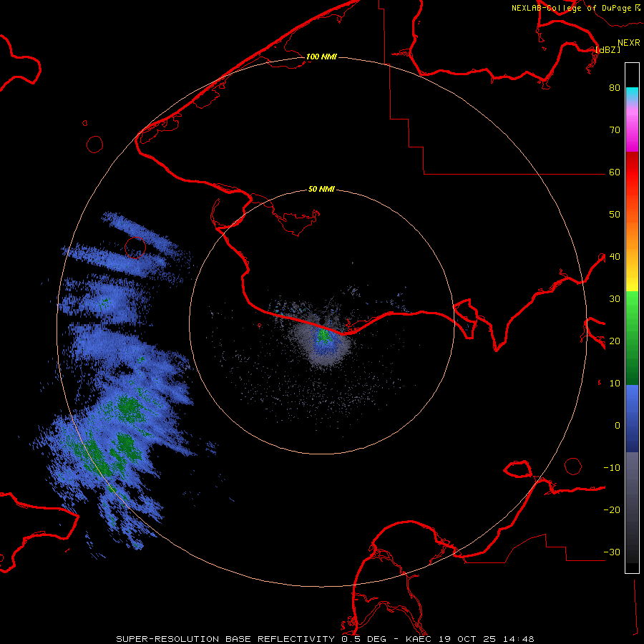Click the green radar echo at the radar center

(x=324, y=336)
